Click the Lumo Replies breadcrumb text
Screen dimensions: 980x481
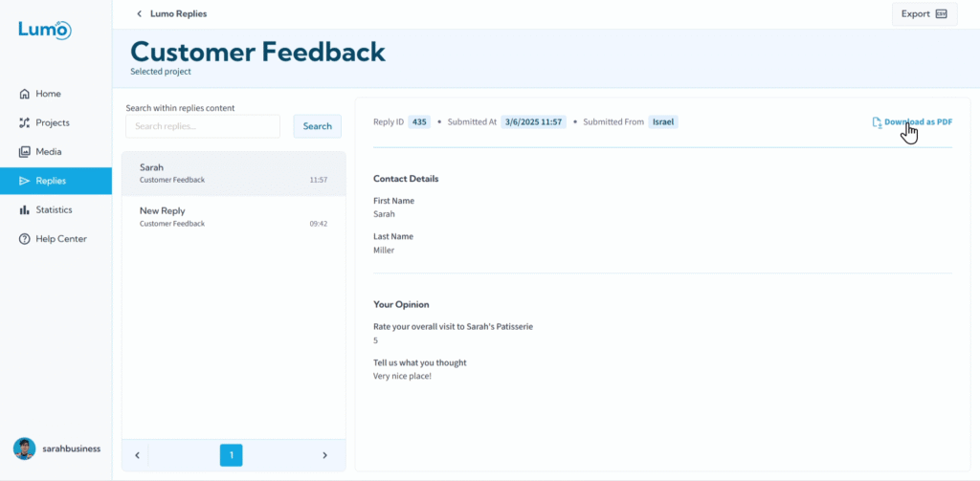[179, 13]
